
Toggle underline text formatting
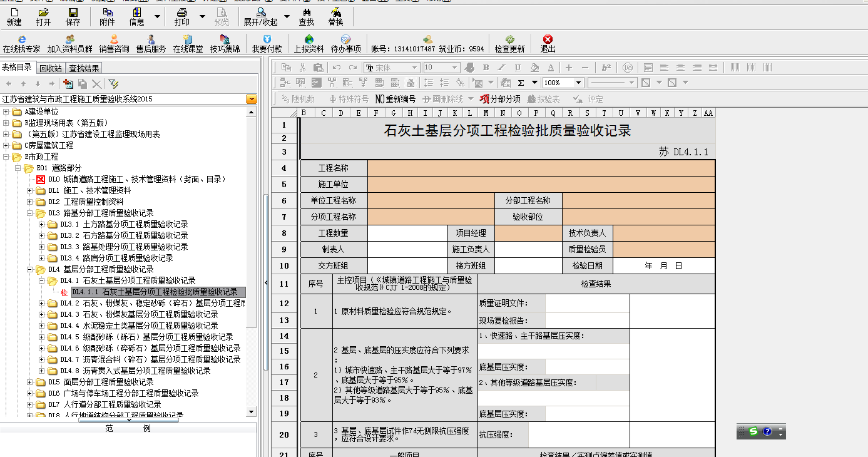pos(518,68)
